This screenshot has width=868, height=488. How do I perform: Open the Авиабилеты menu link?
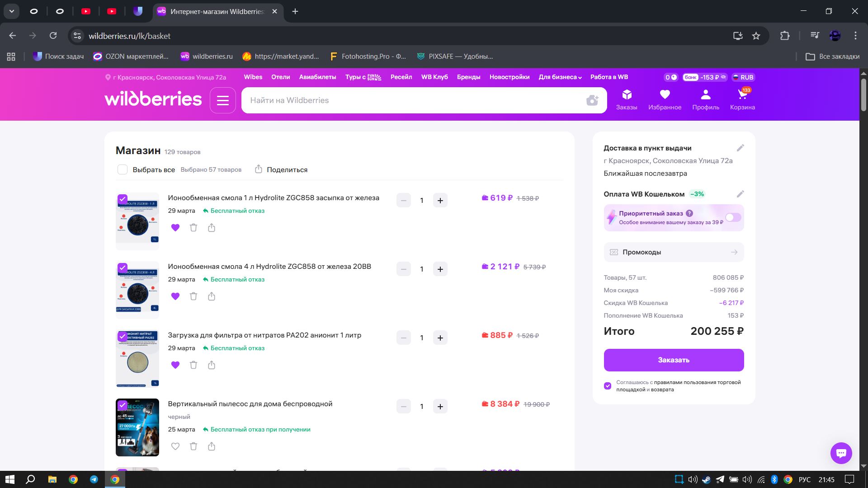click(x=317, y=77)
